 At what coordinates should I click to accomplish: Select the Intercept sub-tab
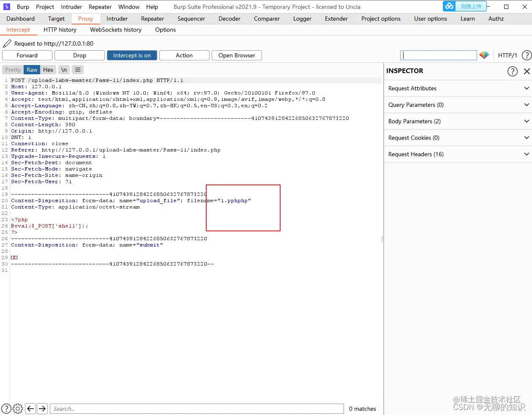click(x=18, y=30)
